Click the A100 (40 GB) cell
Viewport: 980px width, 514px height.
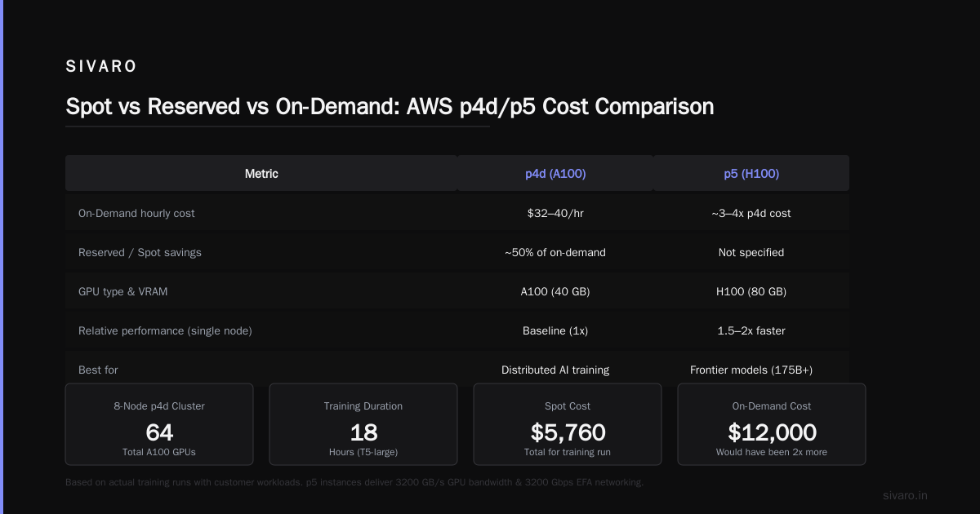pos(555,291)
